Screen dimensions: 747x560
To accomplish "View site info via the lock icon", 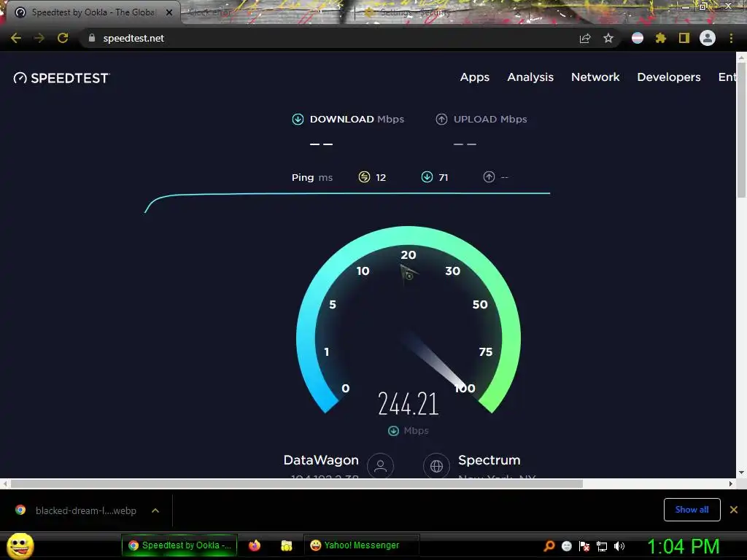I will point(92,38).
